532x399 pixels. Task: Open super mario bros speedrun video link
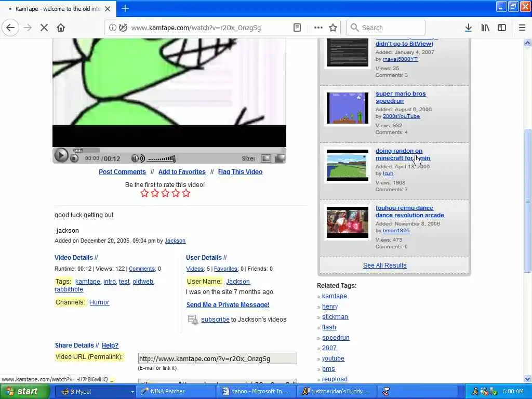pyautogui.click(x=401, y=97)
